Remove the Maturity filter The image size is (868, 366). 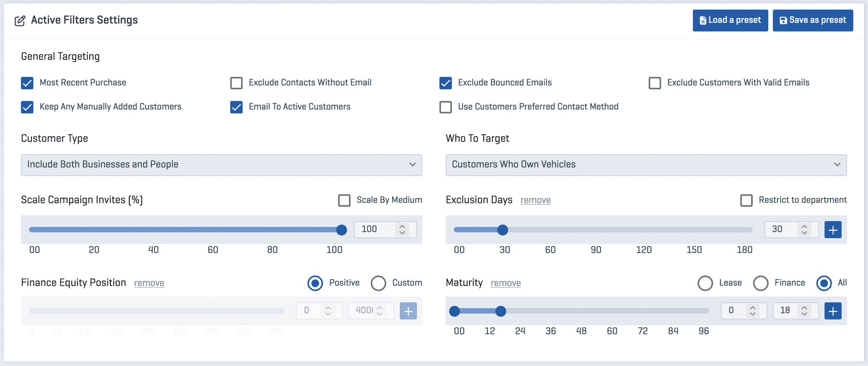click(506, 283)
